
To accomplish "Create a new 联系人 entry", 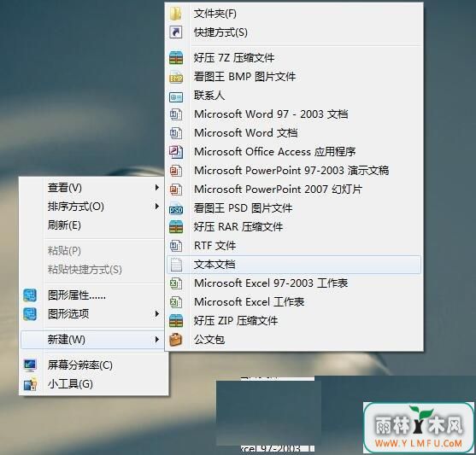I will (x=294, y=96).
